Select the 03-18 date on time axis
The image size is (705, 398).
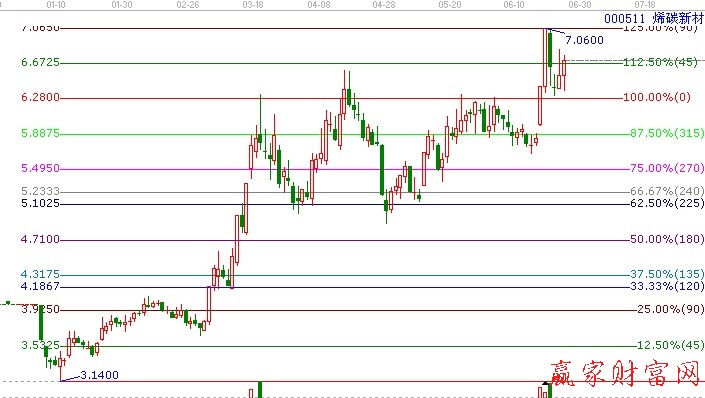253,4
